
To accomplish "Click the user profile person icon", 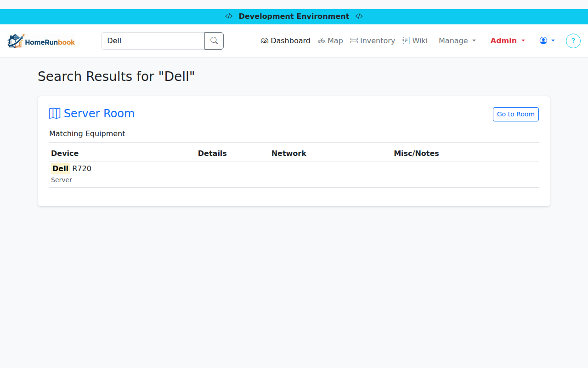I will 544,40.
